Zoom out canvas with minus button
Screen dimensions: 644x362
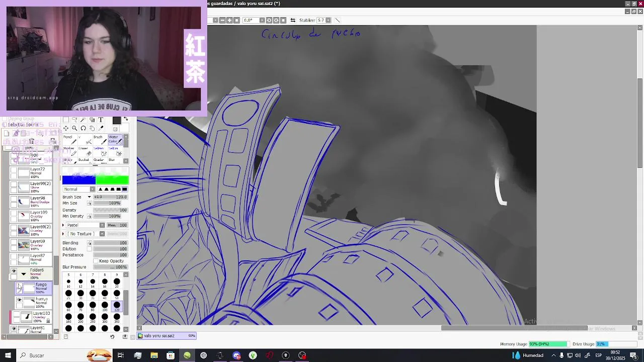point(223,20)
